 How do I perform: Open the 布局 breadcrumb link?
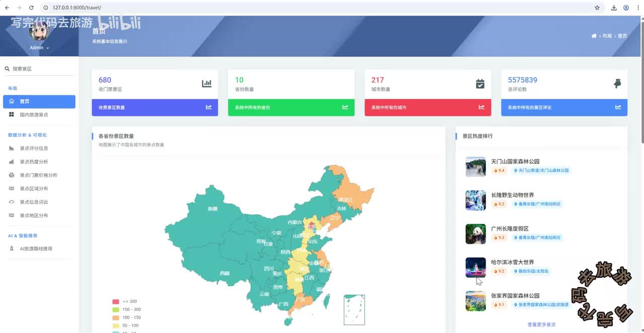click(x=607, y=36)
